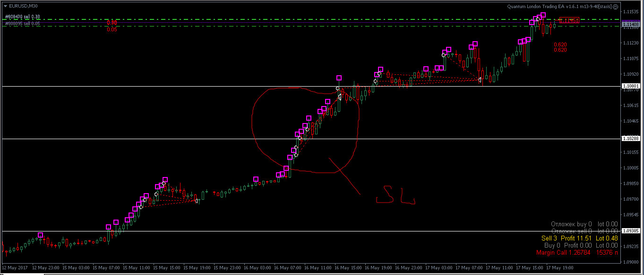
Task: Click the '16 May 23:00' time axis label
Action: coord(408,267)
